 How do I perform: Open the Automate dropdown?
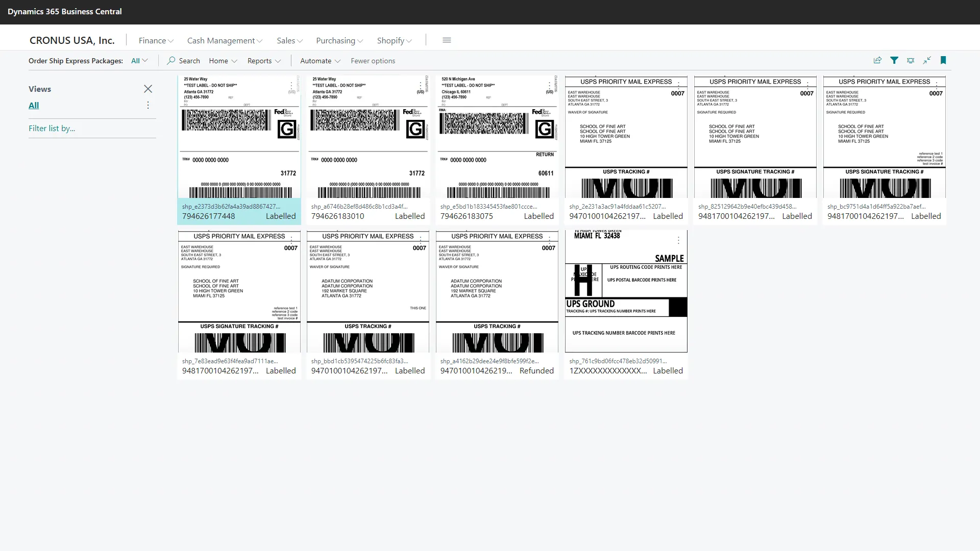[x=320, y=61]
